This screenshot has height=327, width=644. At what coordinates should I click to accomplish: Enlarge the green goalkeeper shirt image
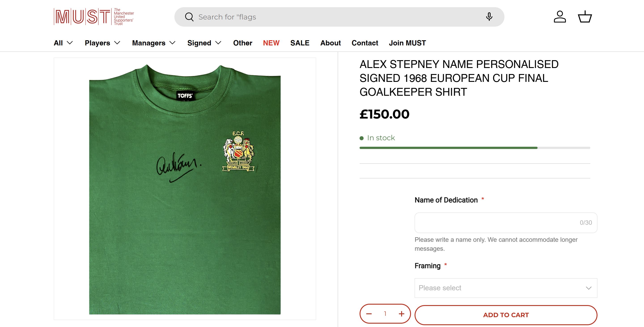coord(185,189)
